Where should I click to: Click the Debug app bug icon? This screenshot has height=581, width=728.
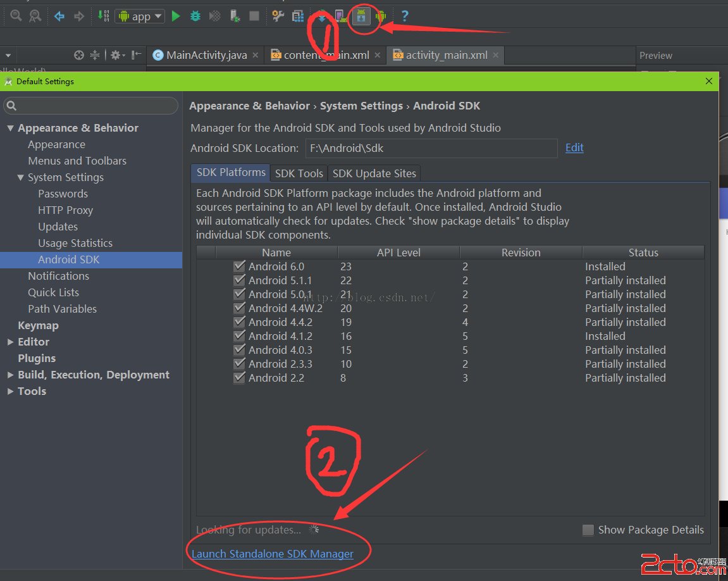click(195, 16)
